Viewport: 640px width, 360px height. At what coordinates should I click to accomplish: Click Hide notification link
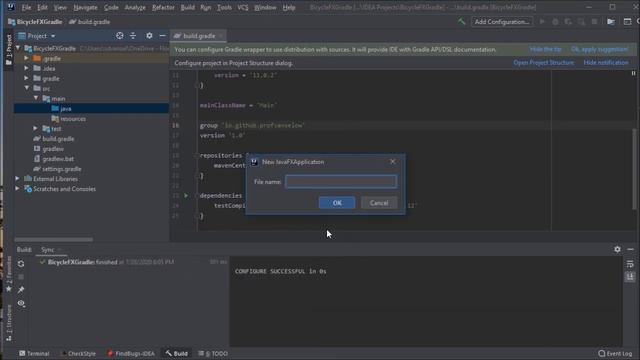(606, 63)
